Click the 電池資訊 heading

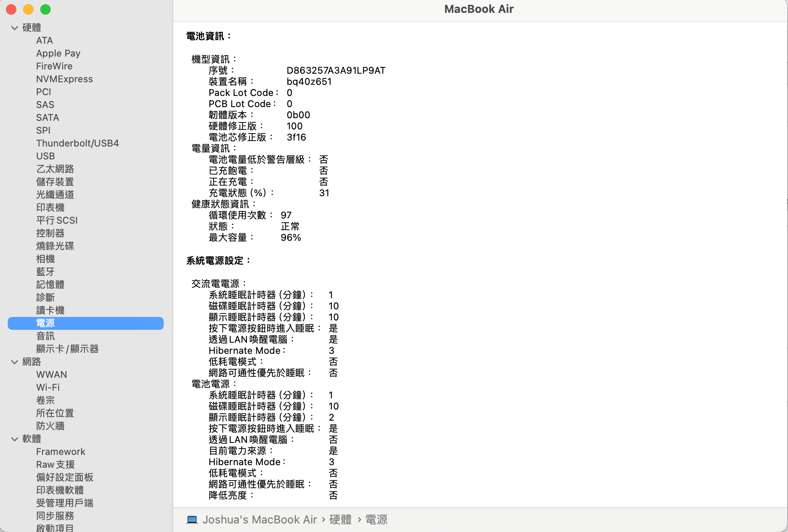coord(209,36)
